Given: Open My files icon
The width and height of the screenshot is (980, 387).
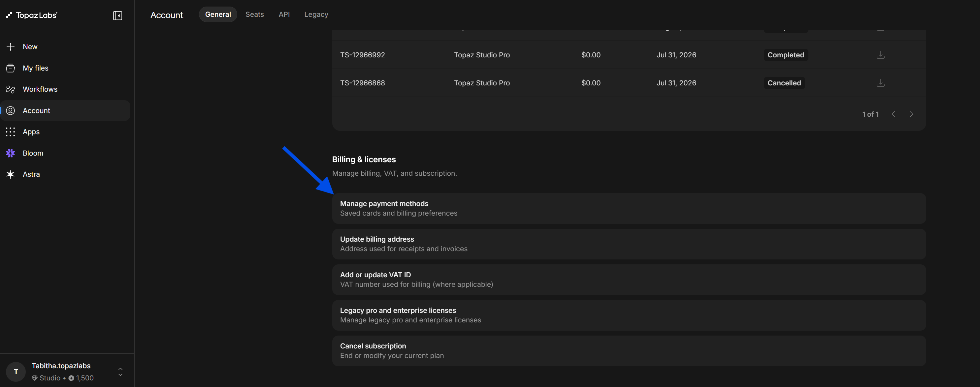Looking at the screenshot, I should pos(10,68).
